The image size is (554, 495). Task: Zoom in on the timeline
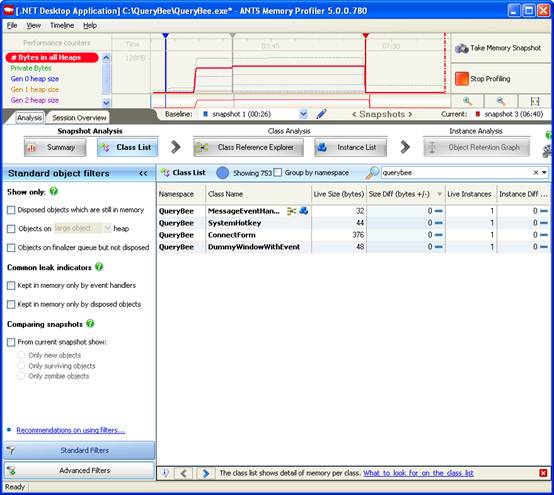tap(467, 101)
